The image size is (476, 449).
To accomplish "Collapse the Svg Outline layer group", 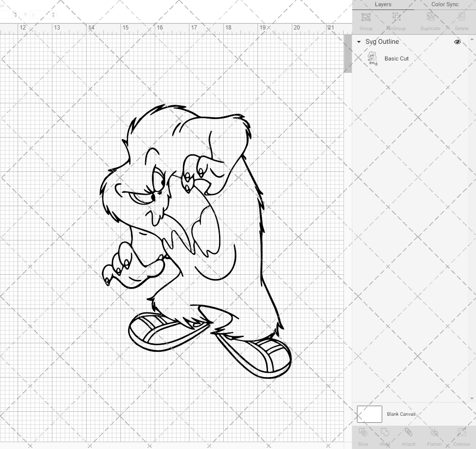I will coord(359,42).
